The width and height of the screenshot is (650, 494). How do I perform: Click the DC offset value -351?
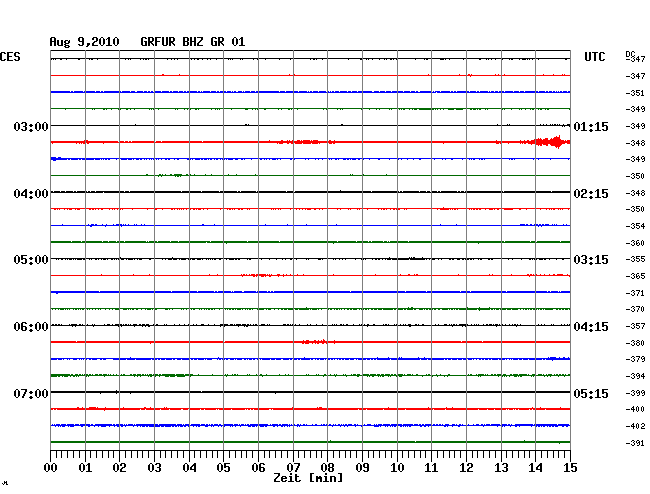click(x=635, y=93)
